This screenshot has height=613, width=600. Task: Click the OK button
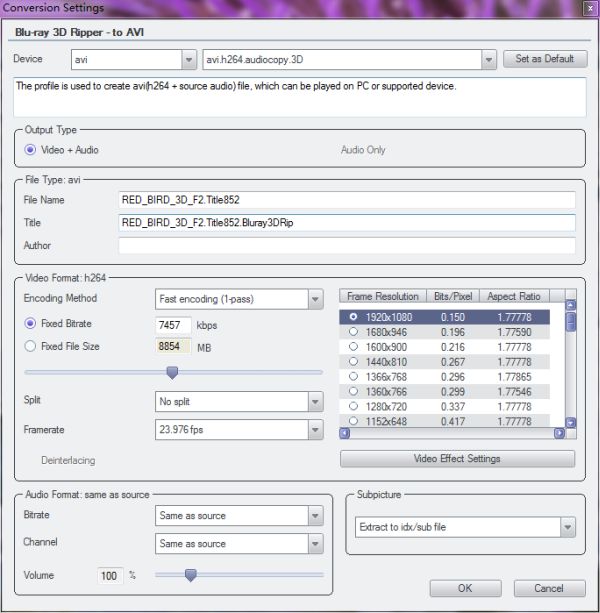(465, 588)
